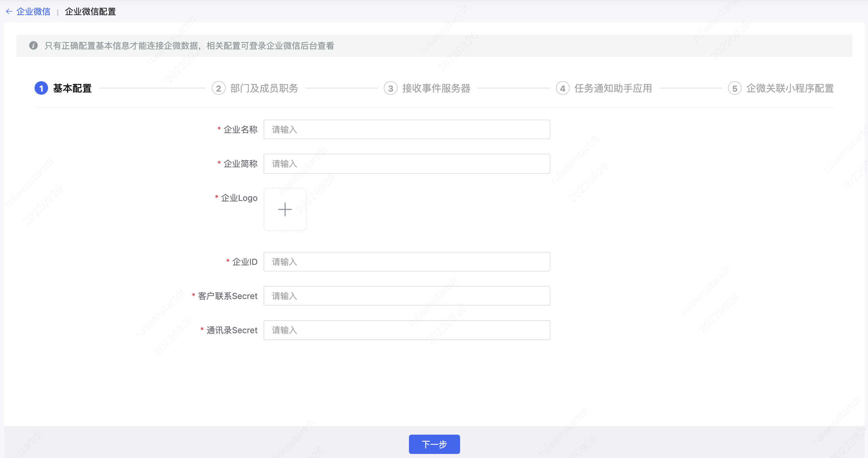The width and height of the screenshot is (868, 458).
Task: Focus the 企业ID input field
Action: click(407, 261)
